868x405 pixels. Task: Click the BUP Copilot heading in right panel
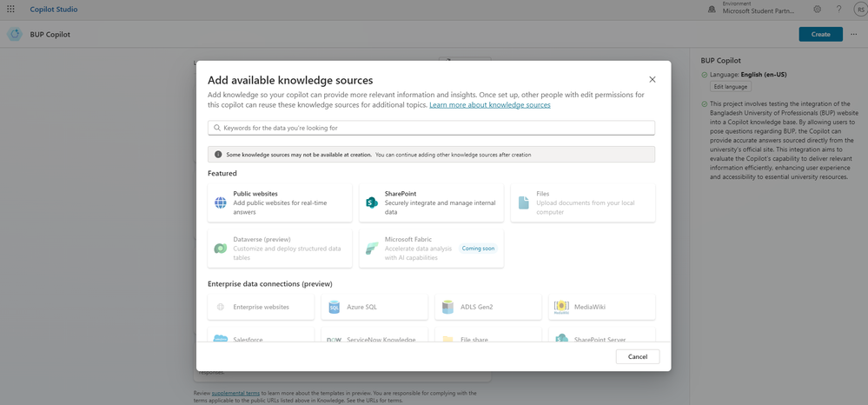[721, 61]
